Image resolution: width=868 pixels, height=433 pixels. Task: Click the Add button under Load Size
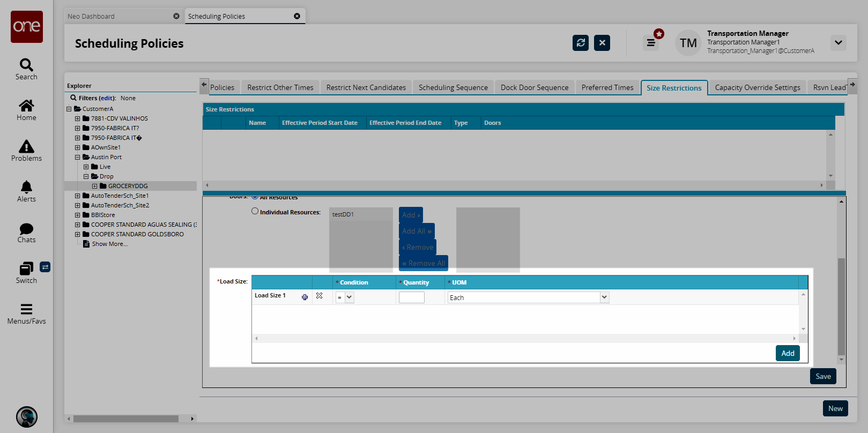click(788, 353)
